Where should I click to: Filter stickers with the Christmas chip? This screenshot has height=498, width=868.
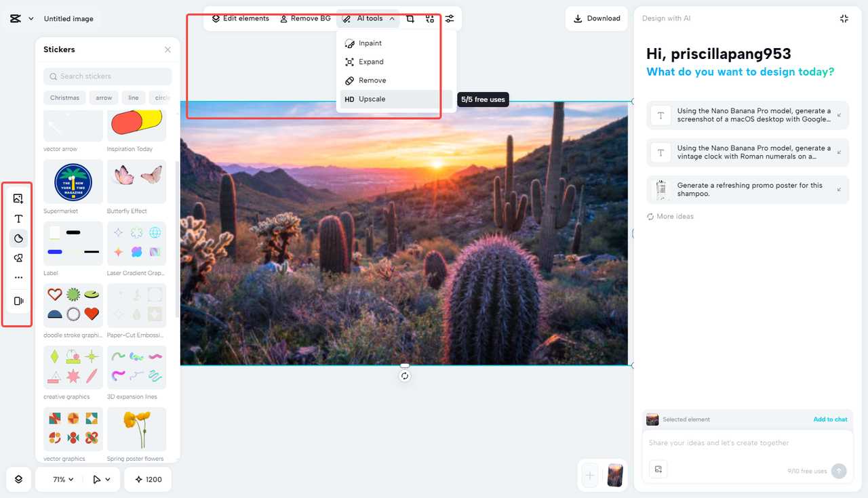click(x=64, y=98)
